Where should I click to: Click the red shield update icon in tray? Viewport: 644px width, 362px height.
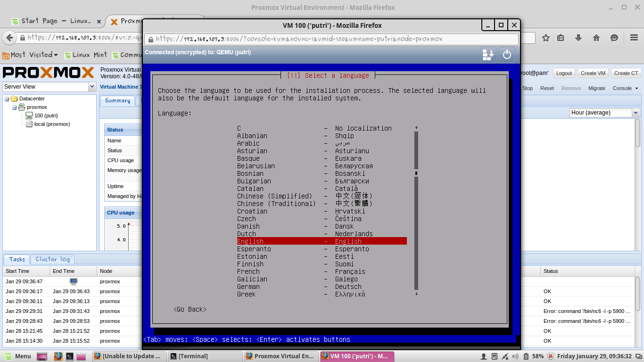(x=550, y=356)
